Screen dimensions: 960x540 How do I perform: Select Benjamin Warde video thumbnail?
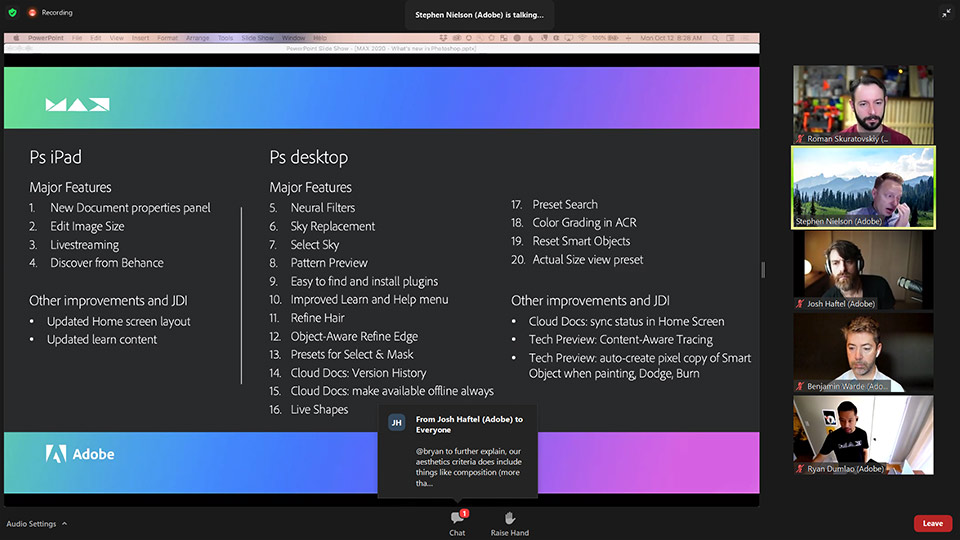tap(863, 353)
